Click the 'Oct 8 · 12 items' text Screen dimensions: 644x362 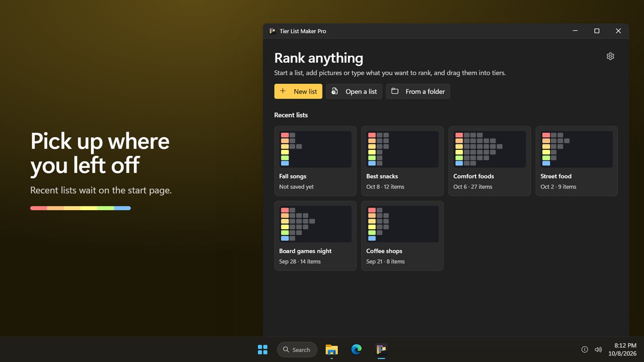[385, 187]
